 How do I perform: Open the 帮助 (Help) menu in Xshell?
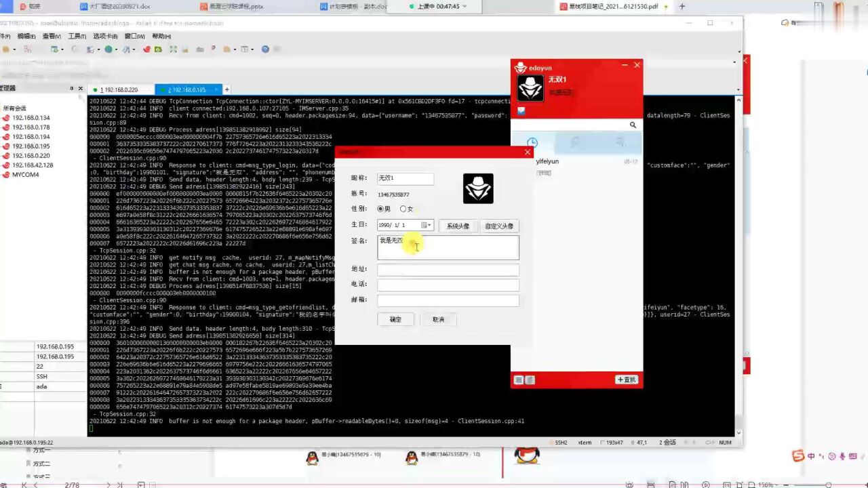[x=161, y=36]
